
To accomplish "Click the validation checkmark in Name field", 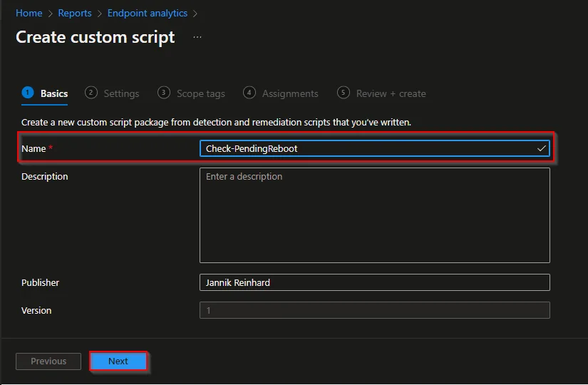I will coord(541,148).
